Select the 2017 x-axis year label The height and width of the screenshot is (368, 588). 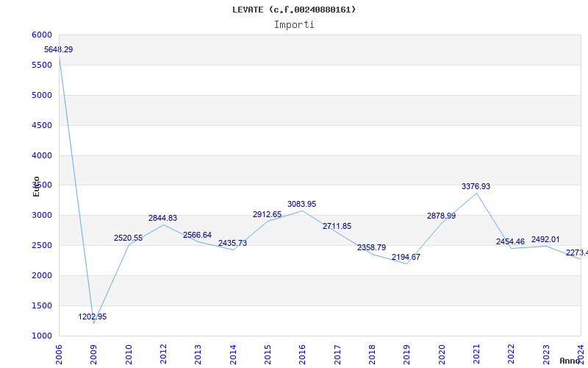point(337,355)
